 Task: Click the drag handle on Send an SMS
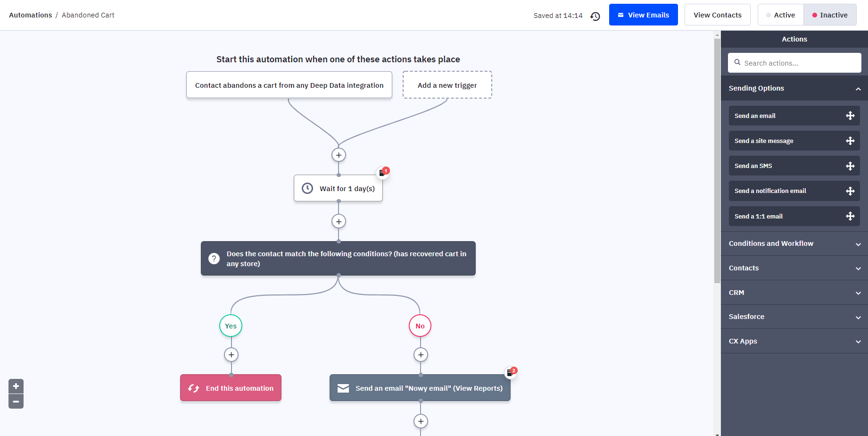click(851, 166)
